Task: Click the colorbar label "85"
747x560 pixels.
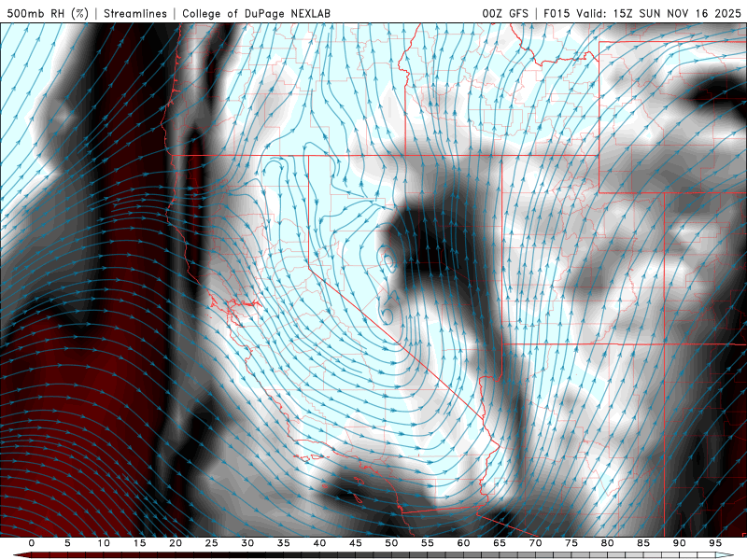Action: [643, 543]
